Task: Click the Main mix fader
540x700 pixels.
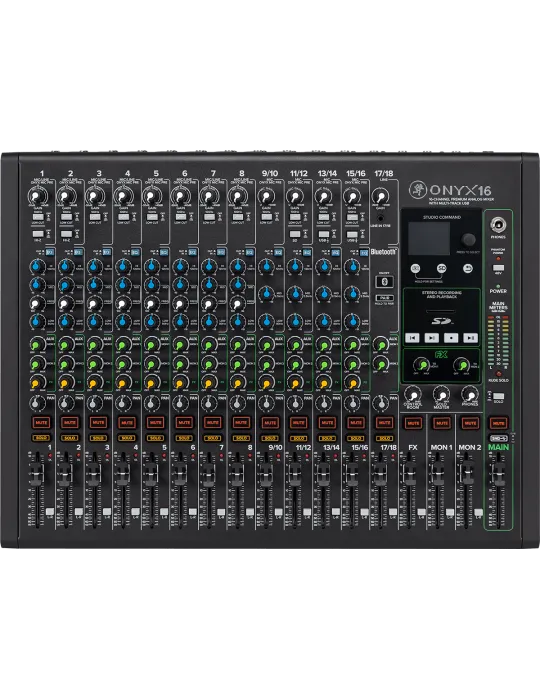Action: coord(498,475)
